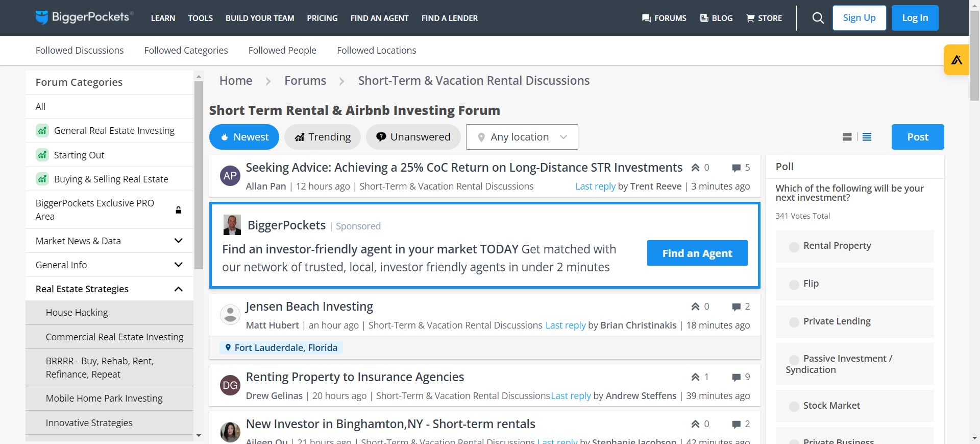Upvote the Seeking Advice 25% CoC post
Image resolution: width=980 pixels, height=444 pixels.
tap(695, 168)
